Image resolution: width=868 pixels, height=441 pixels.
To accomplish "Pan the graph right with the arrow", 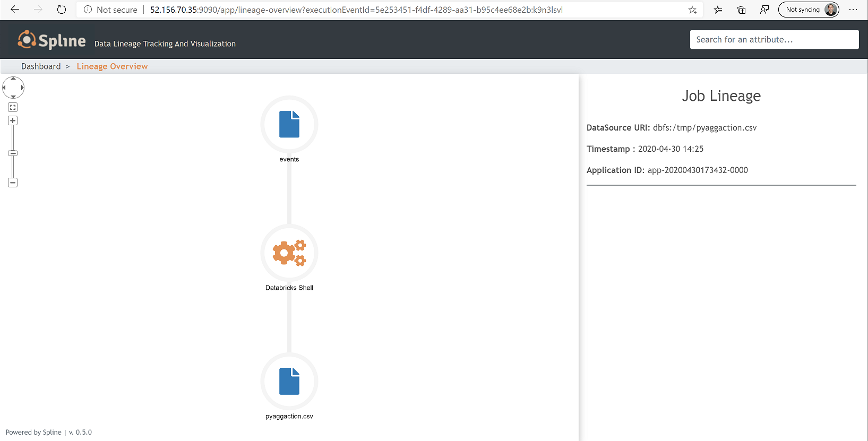I will tap(22, 88).
